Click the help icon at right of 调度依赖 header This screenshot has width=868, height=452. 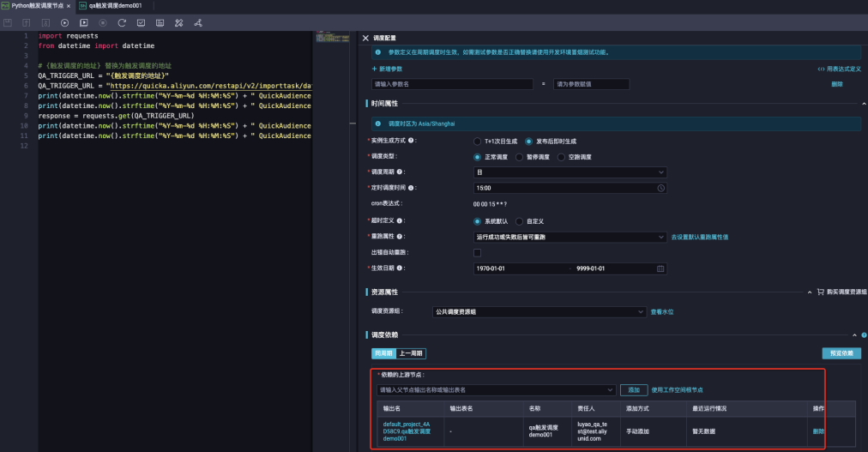click(864, 334)
